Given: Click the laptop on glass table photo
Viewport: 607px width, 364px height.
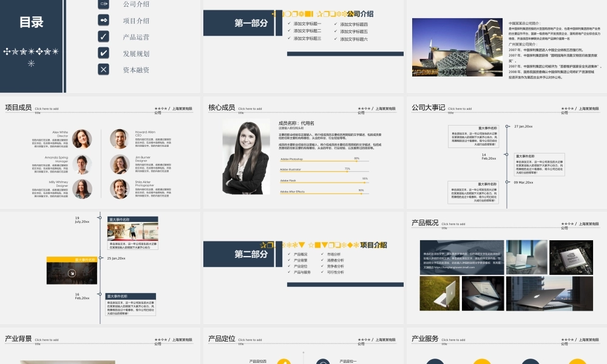Looking at the screenshot, I should pyautogui.click(x=526, y=257).
